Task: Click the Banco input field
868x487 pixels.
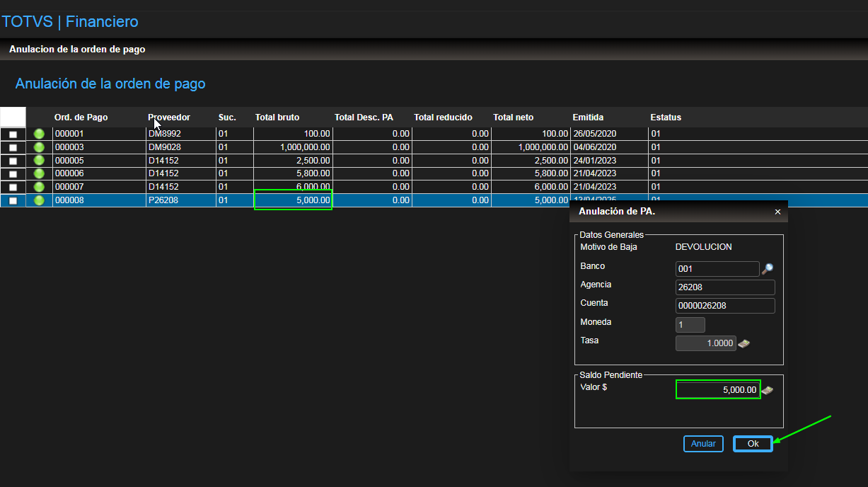Action: (x=717, y=269)
